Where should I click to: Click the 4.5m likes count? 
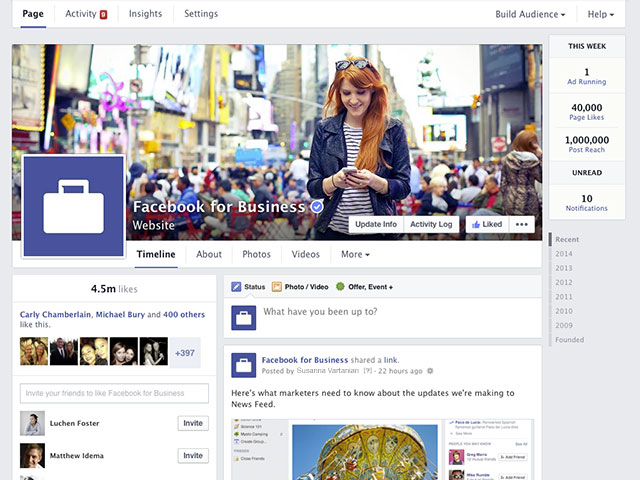(x=114, y=289)
